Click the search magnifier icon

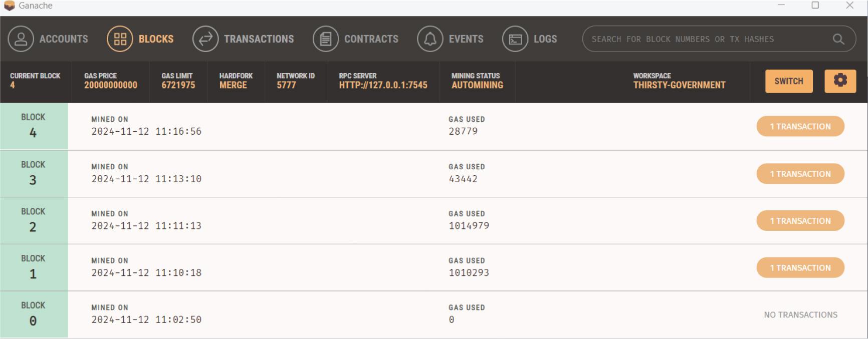click(x=838, y=39)
